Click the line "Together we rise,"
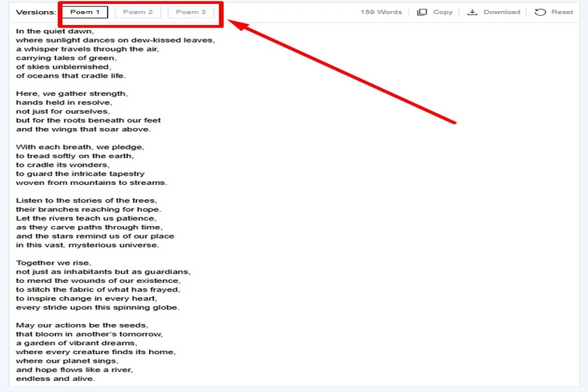Screen dimensions: 588x392 [54, 263]
